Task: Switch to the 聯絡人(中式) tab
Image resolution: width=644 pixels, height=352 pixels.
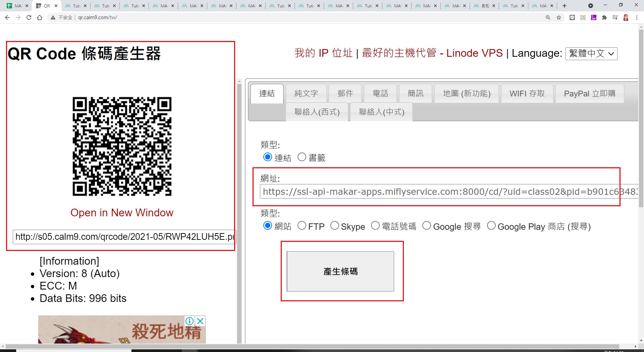Action: coord(382,112)
